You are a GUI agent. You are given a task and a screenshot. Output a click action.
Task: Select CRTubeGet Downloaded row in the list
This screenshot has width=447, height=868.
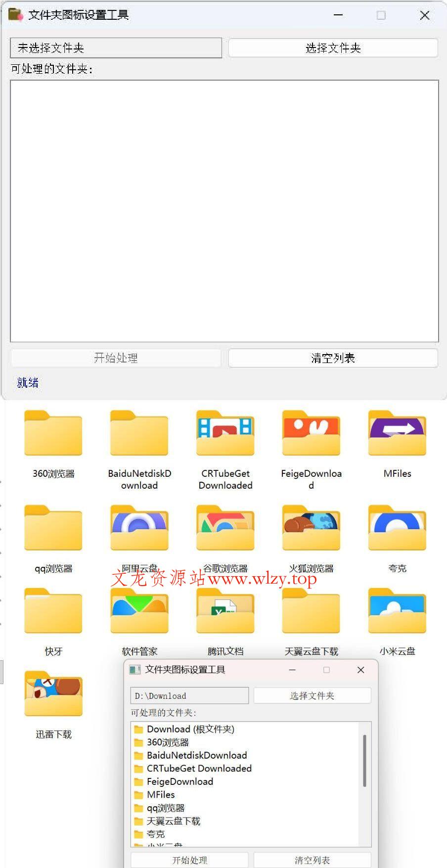(x=246, y=769)
